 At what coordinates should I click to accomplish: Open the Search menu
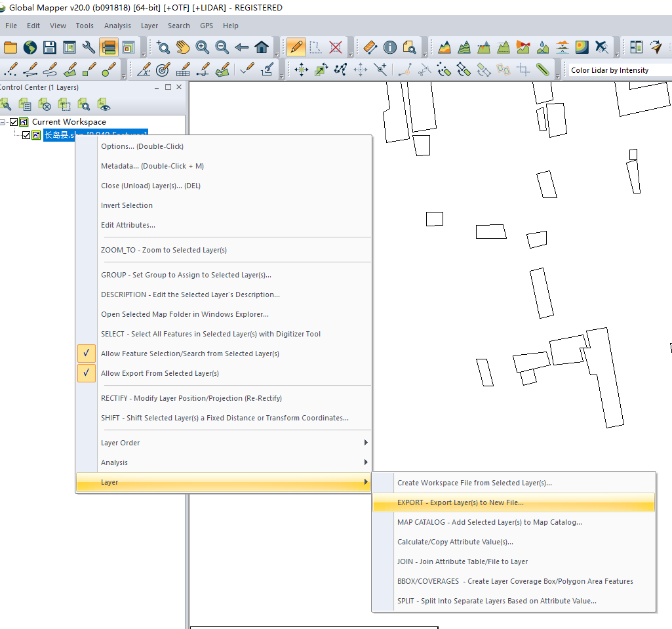tap(179, 26)
